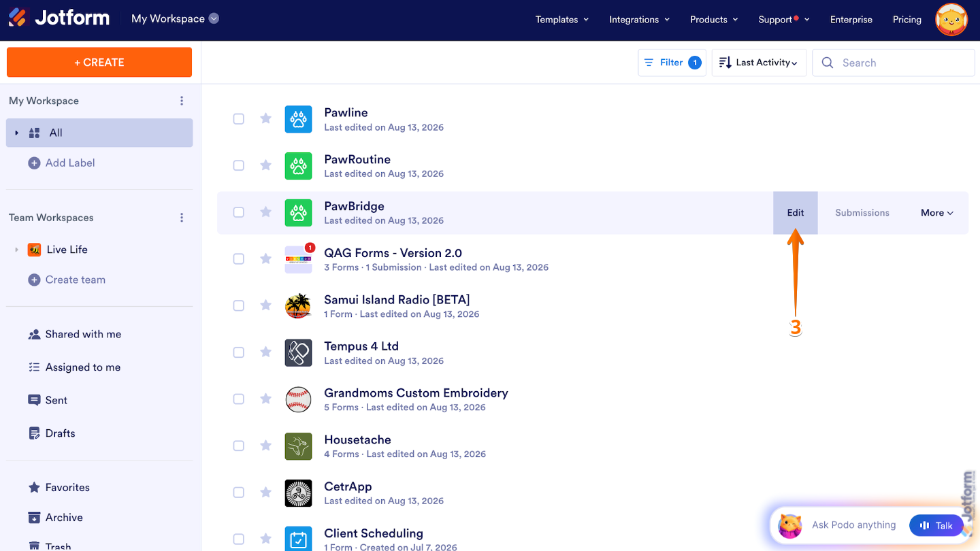Star the PawBridge item as favorite
980x551 pixels.
pos(266,212)
